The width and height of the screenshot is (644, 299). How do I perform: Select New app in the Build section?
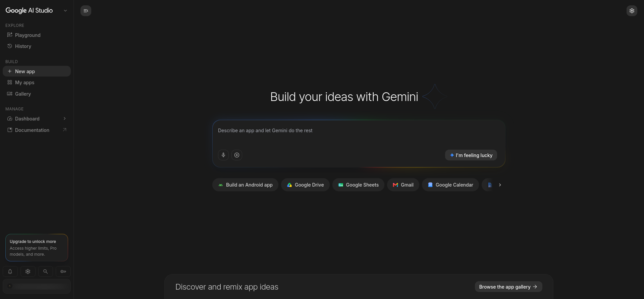[37, 71]
